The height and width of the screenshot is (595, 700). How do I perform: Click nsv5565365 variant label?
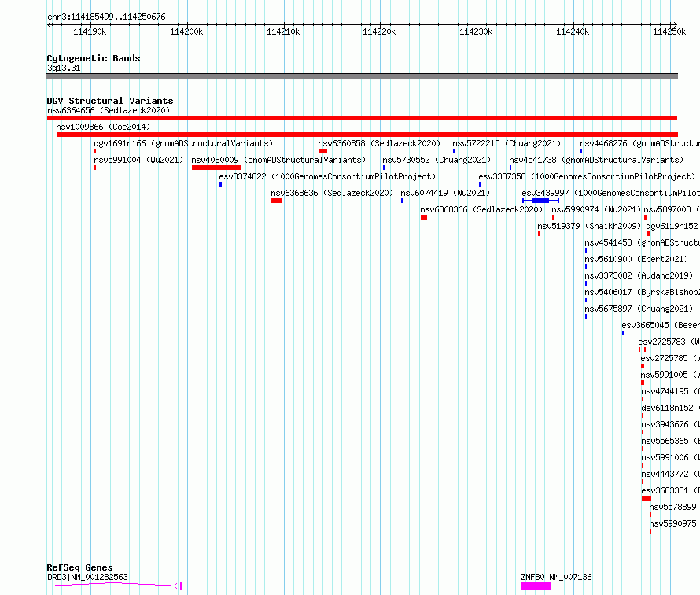[671, 441]
